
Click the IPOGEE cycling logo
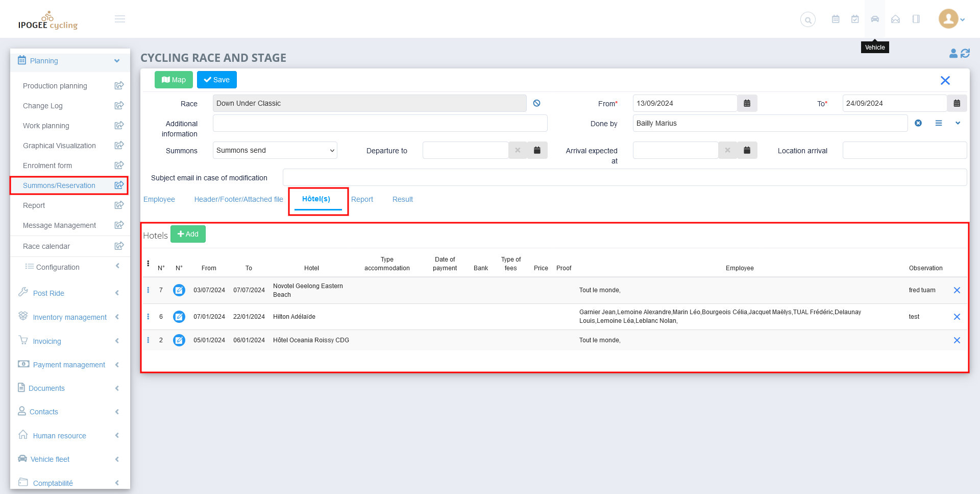click(x=48, y=20)
